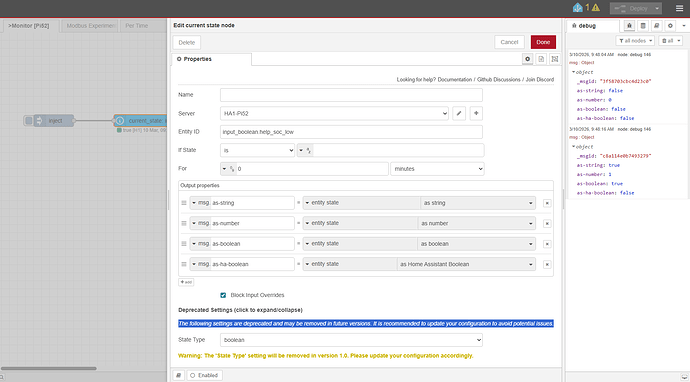690x382 pixels.
Task: Open the 'as string' format dropdown
Action: pyautogui.click(x=478, y=203)
